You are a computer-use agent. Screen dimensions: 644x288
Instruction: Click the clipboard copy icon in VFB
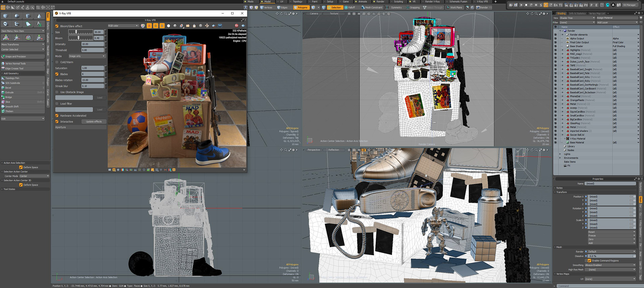coord(194,25)
